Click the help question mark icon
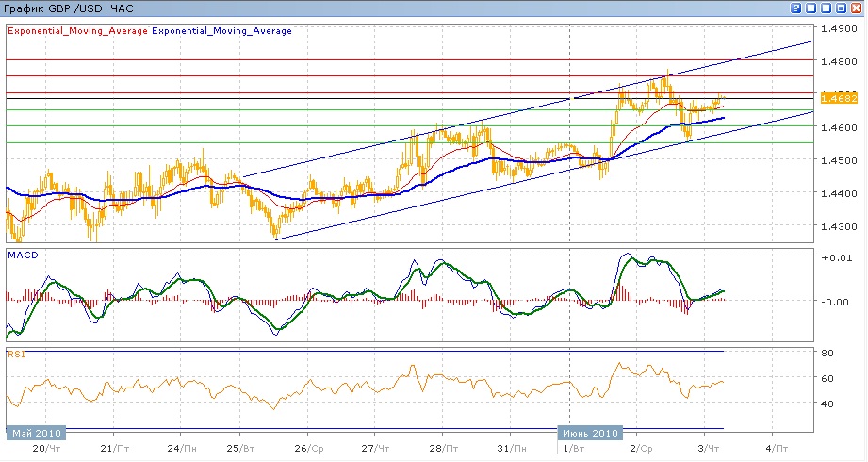The height and width of the screenshot is (462, 868). coord(797,8)
